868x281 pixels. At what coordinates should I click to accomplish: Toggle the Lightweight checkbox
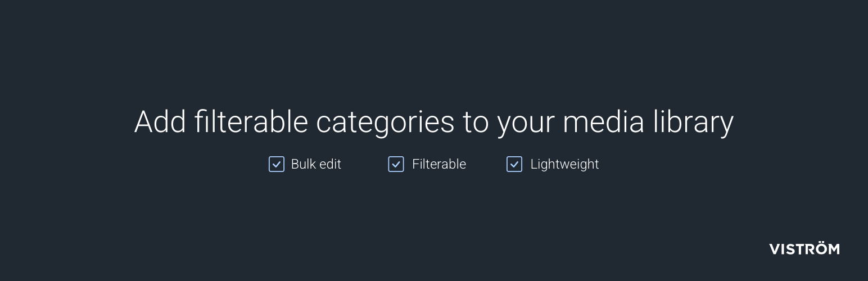pos(514,164)
